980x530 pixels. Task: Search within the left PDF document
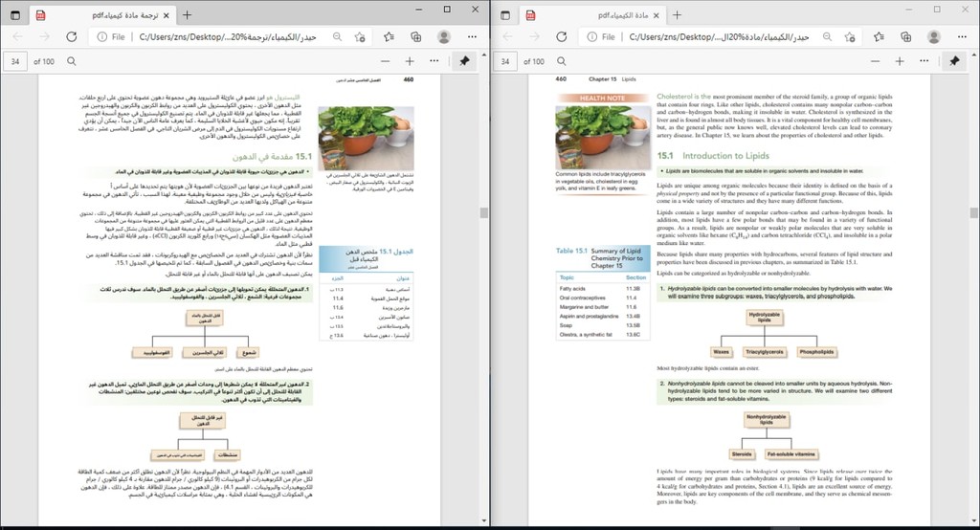coord(72,61)
